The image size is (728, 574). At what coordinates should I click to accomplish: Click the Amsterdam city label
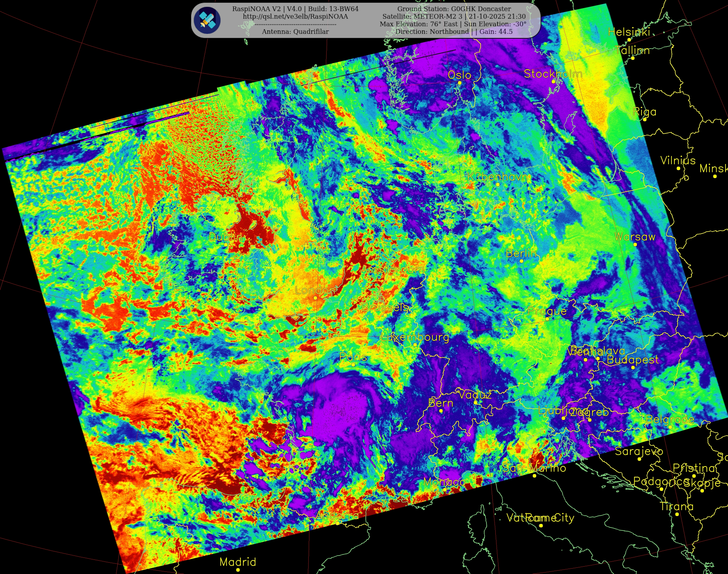(x=393, y=269)
